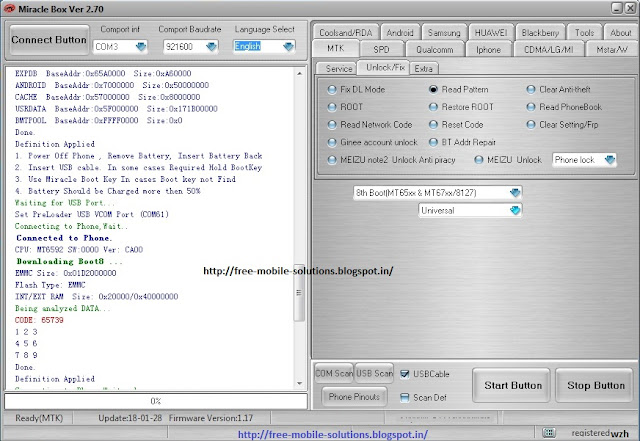This screenshot has height=441, width=640.
Task: Click the Connected to Phone log line
Action: point(64,238)
